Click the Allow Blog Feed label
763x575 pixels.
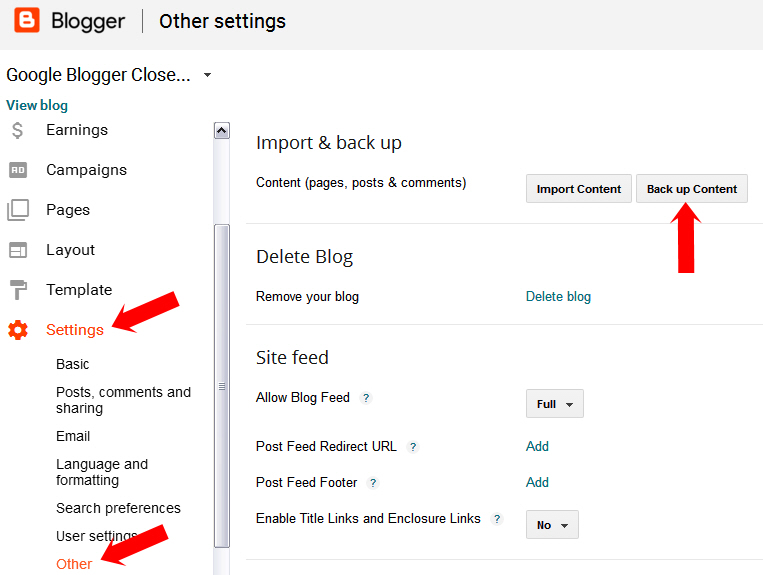click(x=303, y=397)
